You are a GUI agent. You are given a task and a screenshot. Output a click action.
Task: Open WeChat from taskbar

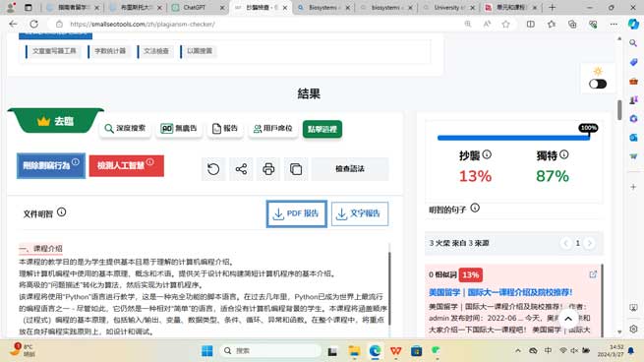(x=436, y=350)
